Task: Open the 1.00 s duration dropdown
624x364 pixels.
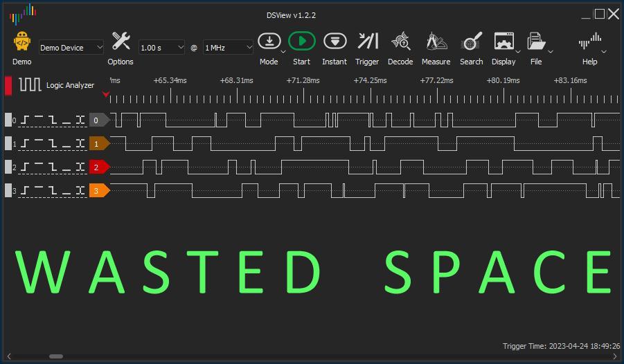Action: [161, 47]
